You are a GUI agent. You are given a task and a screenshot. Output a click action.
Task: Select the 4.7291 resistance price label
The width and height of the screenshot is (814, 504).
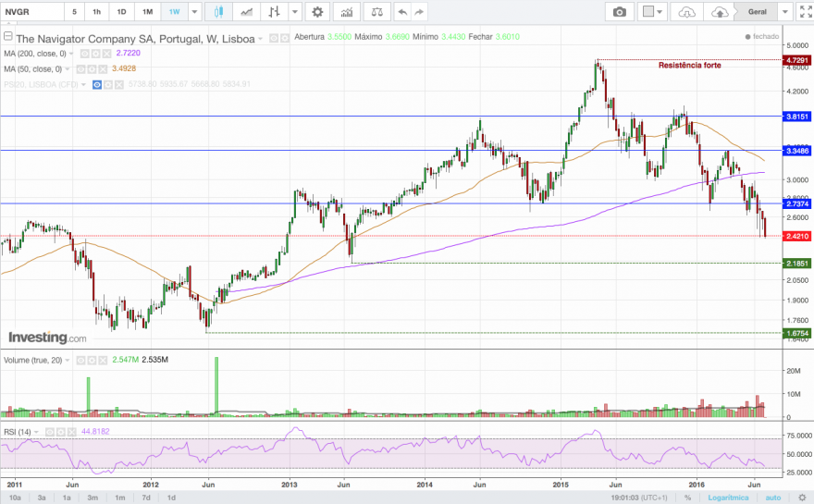[796, 60]
